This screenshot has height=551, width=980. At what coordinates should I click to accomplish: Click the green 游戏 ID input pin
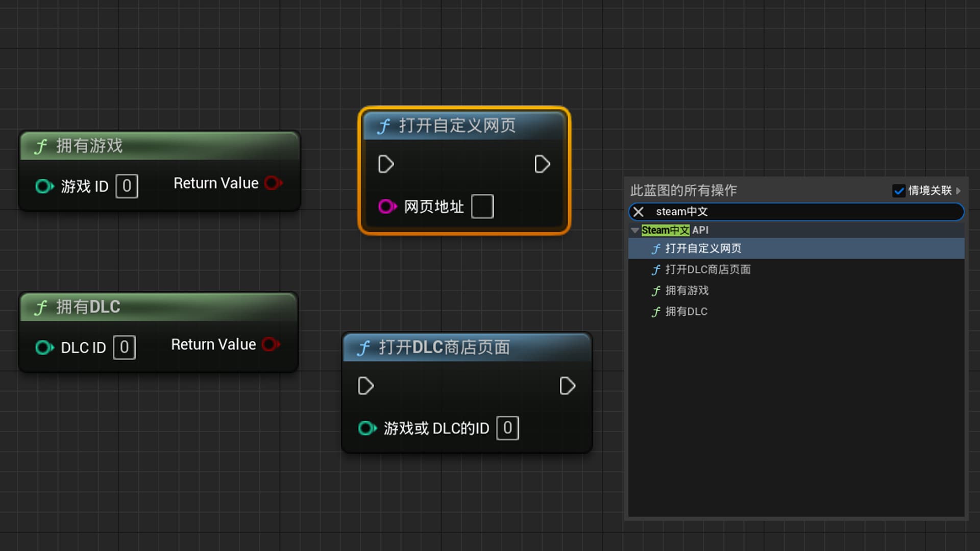coord(44,186)
